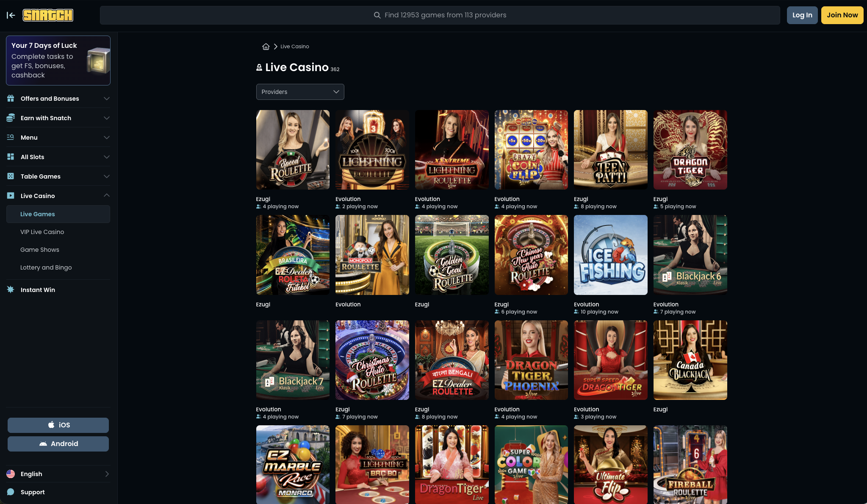Open the Dragon Tiger Phoenix game
Screen dimensions: 867x504
pyautogui.click(x=531, y=360)
